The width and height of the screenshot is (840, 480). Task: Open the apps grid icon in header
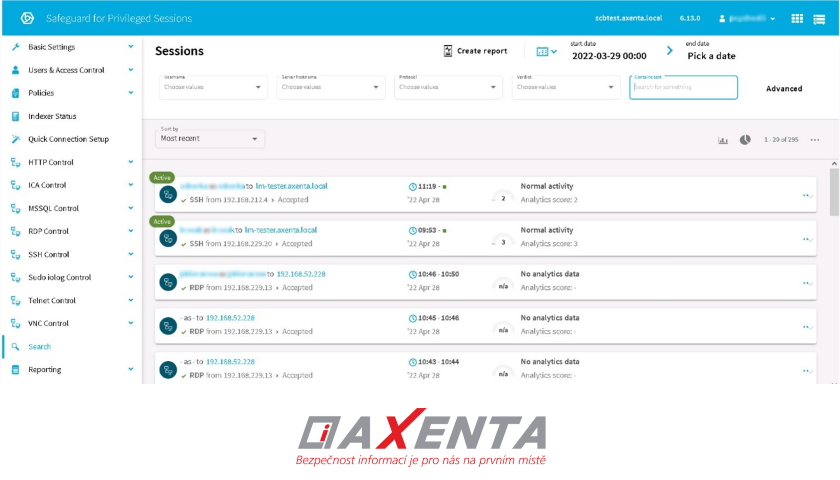pyautogui.click(x=797, y=19)
